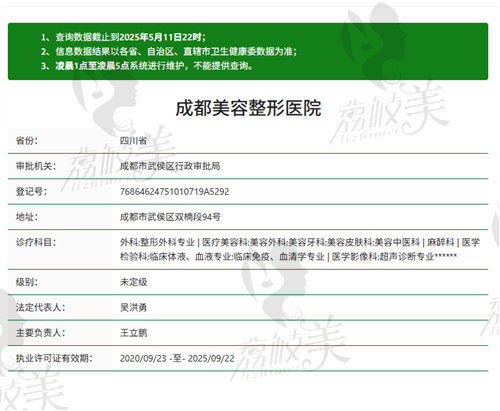Click the 登记号 label
The height and width of the screenshot is (411, 500).
pyautogui.click(x=31, y=191)
